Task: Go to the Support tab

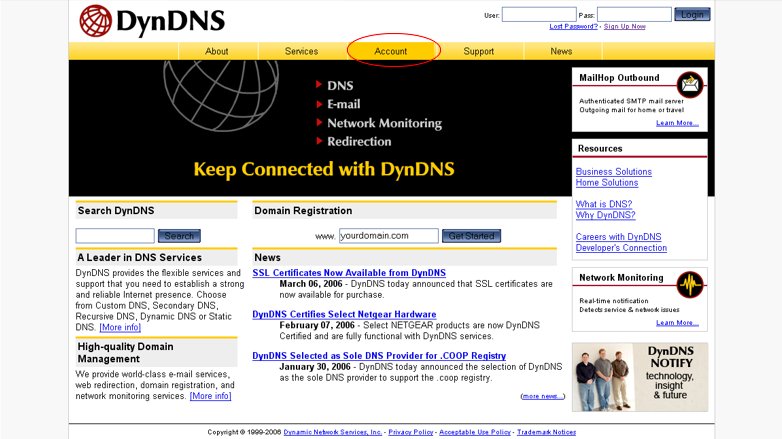Action: click(478, 51)
